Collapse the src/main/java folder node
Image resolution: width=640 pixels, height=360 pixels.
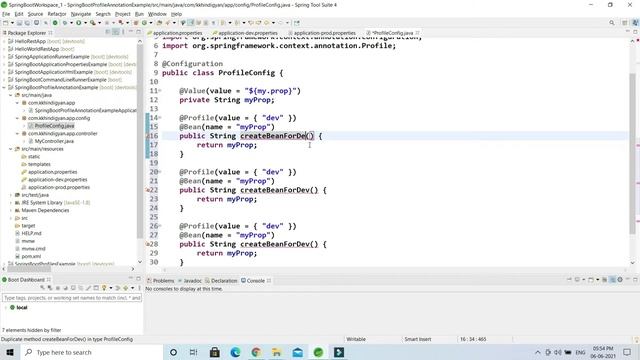point(11,95)
